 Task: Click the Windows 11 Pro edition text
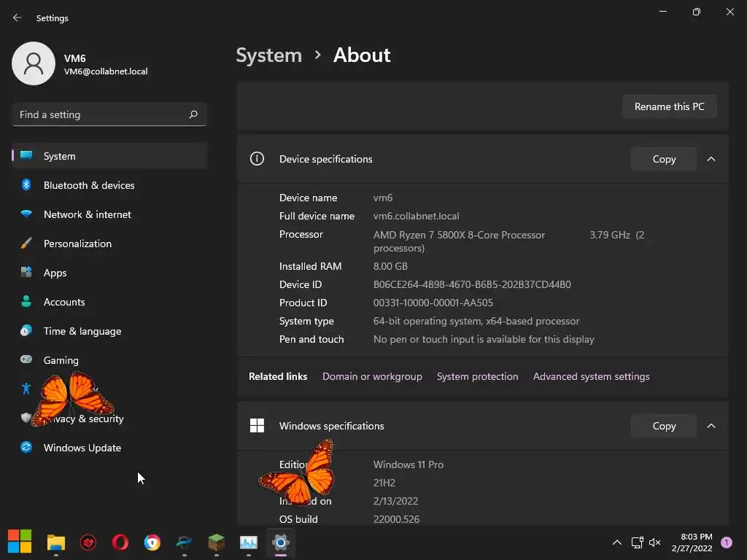(x=409, y=464)
